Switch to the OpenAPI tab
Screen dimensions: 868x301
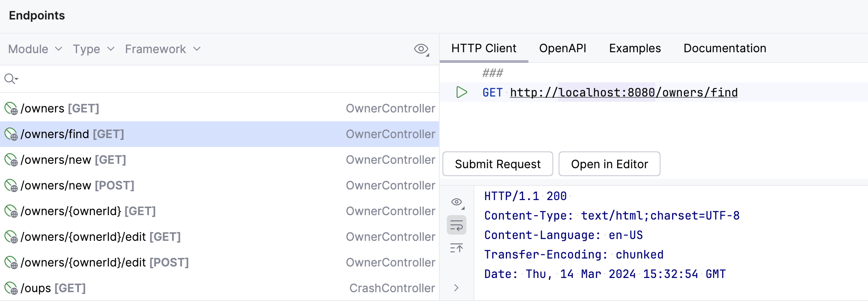tap(563, 48)
